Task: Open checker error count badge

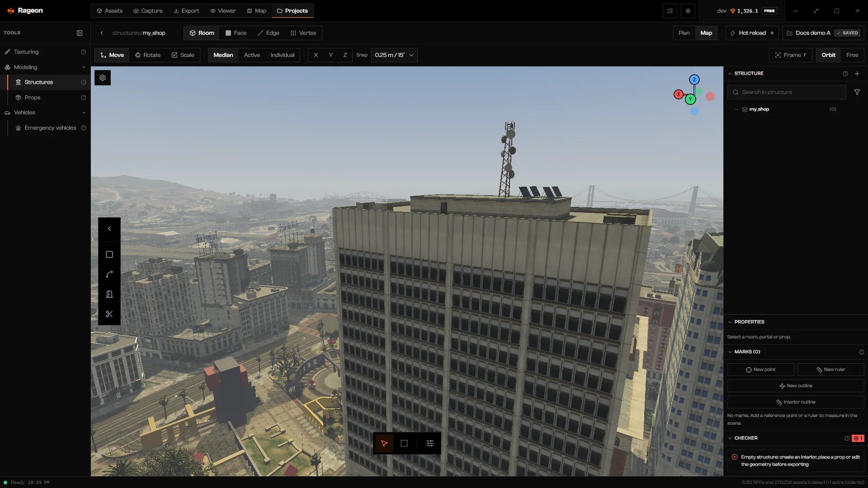Action: 858,438
